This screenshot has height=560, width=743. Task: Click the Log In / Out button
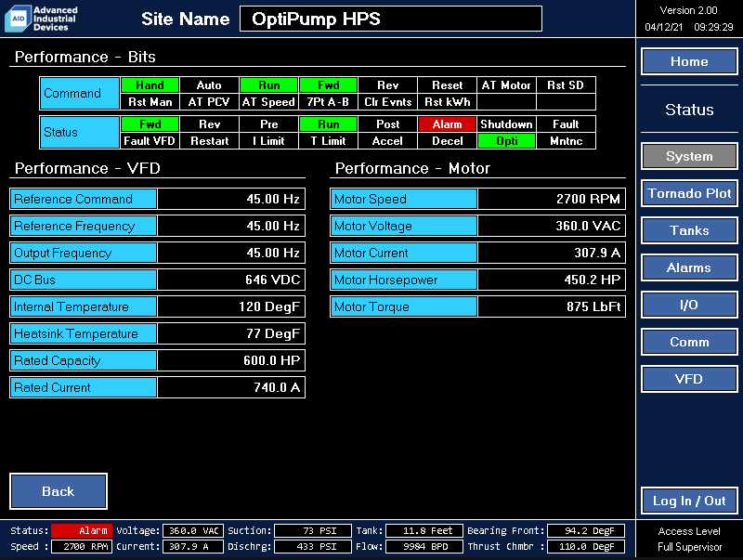click(x=689, y=501)
